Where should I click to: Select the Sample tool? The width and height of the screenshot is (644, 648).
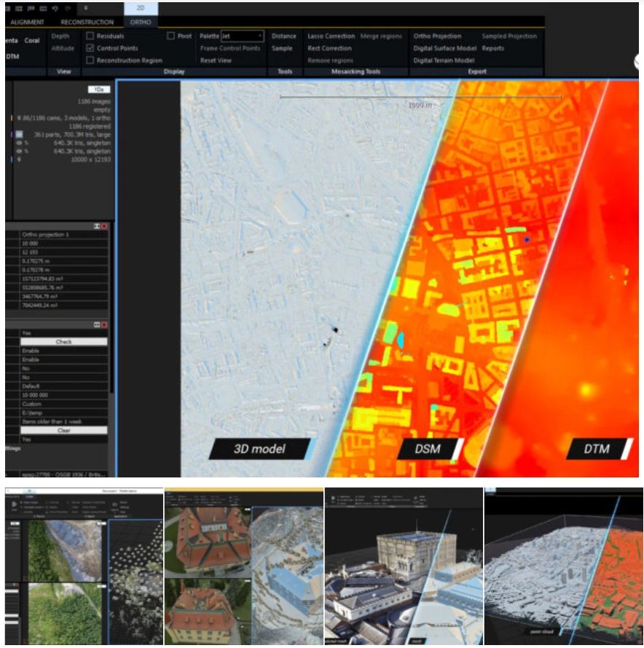282,48
